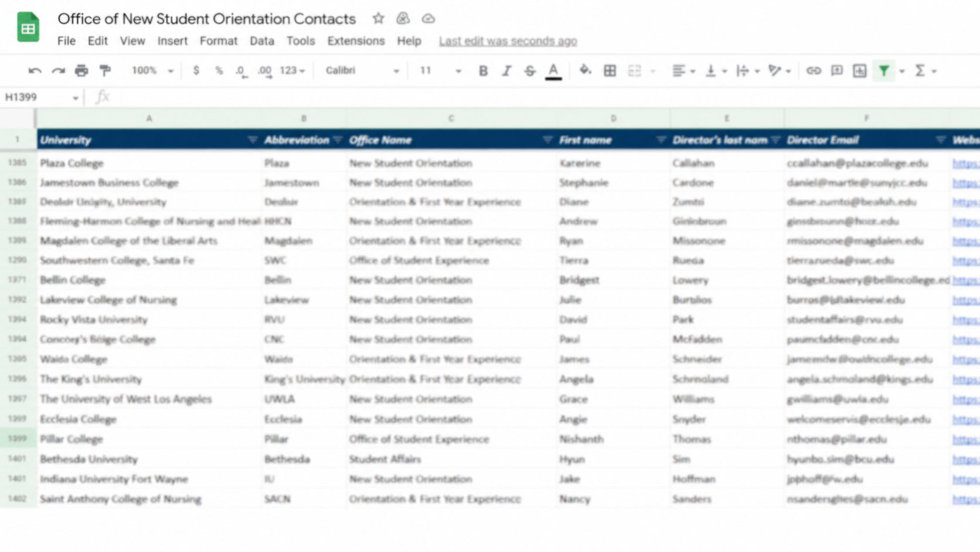Open text rotation options

[x=780, y=71]
